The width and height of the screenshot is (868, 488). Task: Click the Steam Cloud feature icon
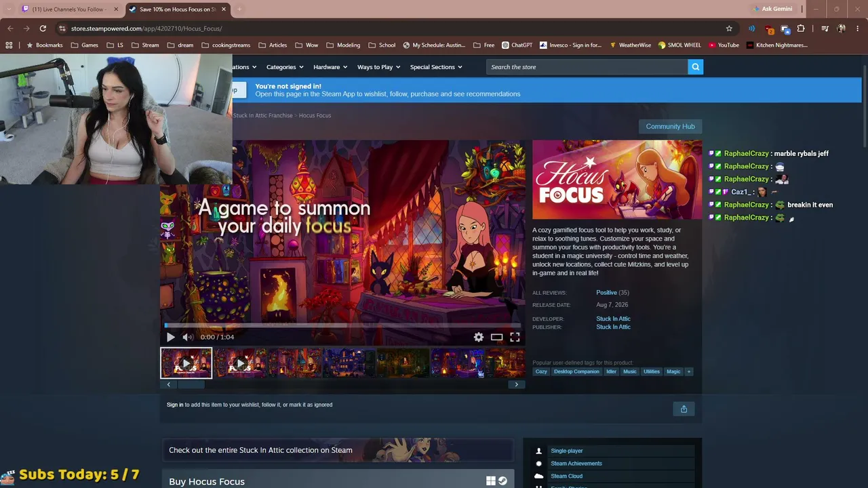point(539,476)
